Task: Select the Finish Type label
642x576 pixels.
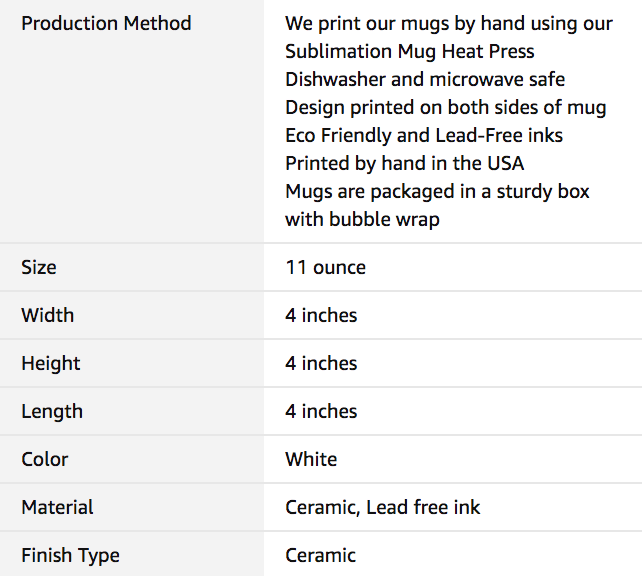Action: pos(70,556)
